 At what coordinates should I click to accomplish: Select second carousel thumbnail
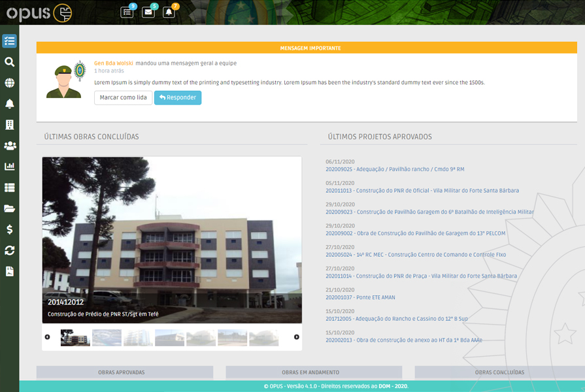[107, 338]
